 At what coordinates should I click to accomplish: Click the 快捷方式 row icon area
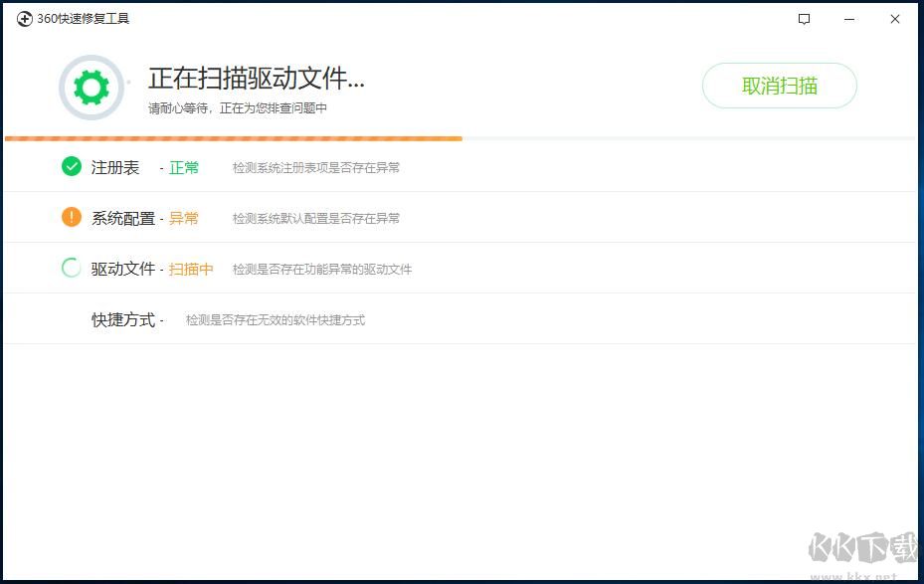click(71, 318)
